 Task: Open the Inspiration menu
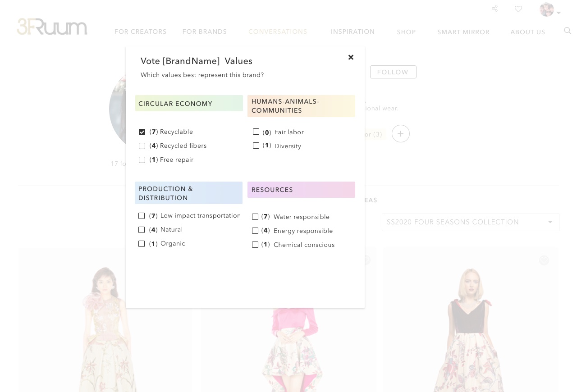[353, 32]
